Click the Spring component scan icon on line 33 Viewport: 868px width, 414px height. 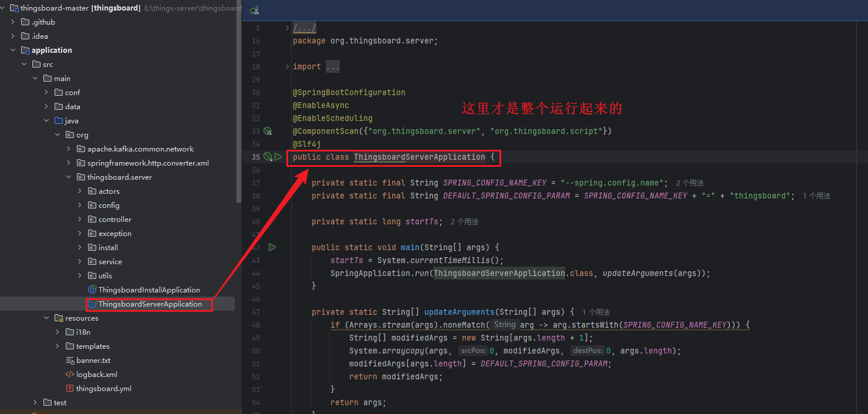click(268, 130)
